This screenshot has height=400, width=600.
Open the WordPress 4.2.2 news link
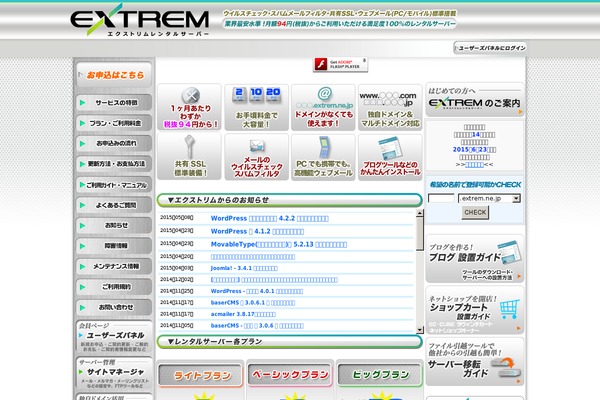point(269,219)
